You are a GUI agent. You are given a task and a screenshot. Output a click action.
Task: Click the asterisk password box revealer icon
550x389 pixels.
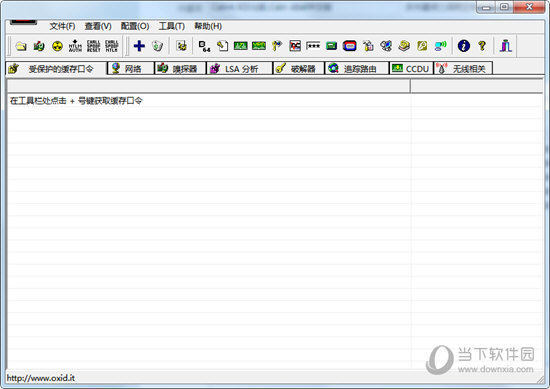pyautogui.click(x=313, y=46)
